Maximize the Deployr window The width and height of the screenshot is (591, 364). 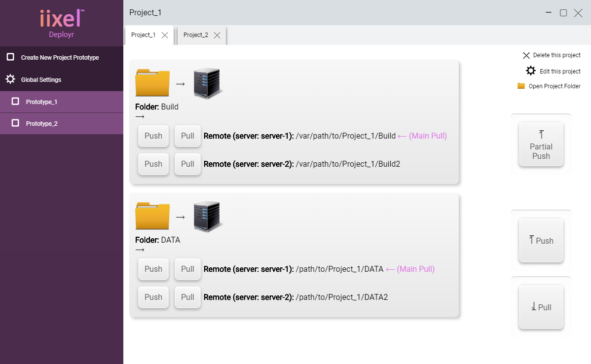[563, 13]
